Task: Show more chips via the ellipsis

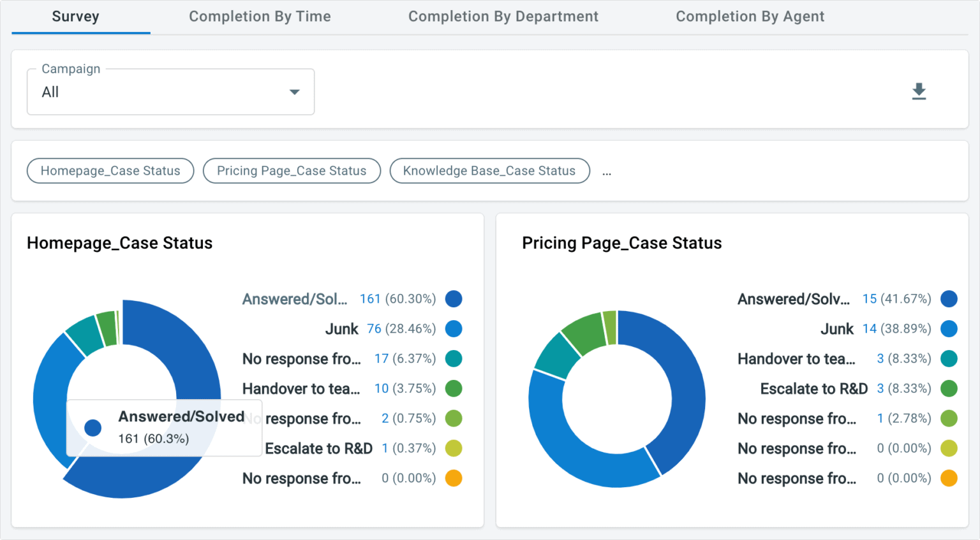Action: pyautogui.click(x=607, y=172)
